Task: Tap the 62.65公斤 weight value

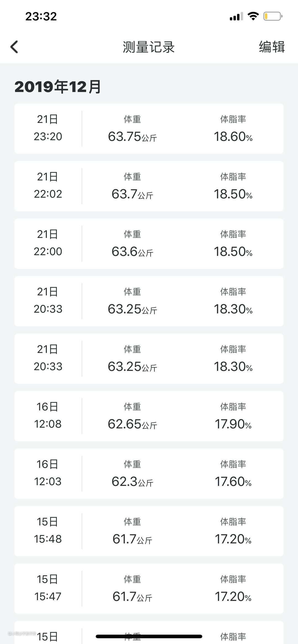Action: [132, 424]
